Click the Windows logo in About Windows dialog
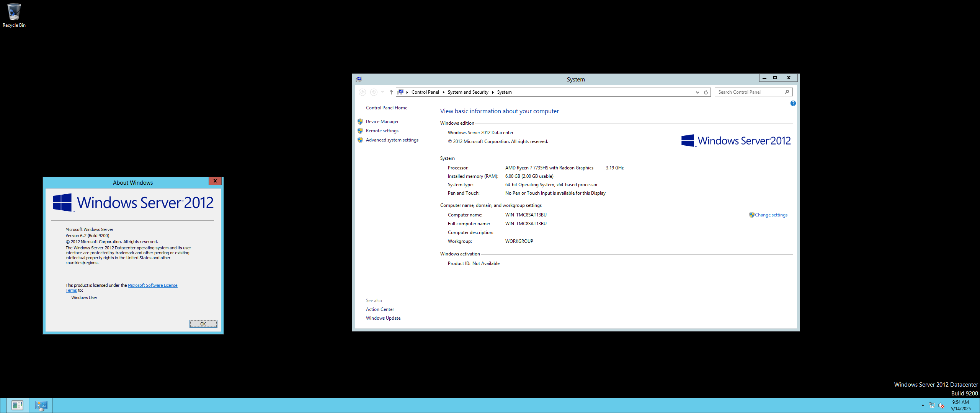Image resolution: width=980 pixels, height=413 pixels. tap(63, 202)
